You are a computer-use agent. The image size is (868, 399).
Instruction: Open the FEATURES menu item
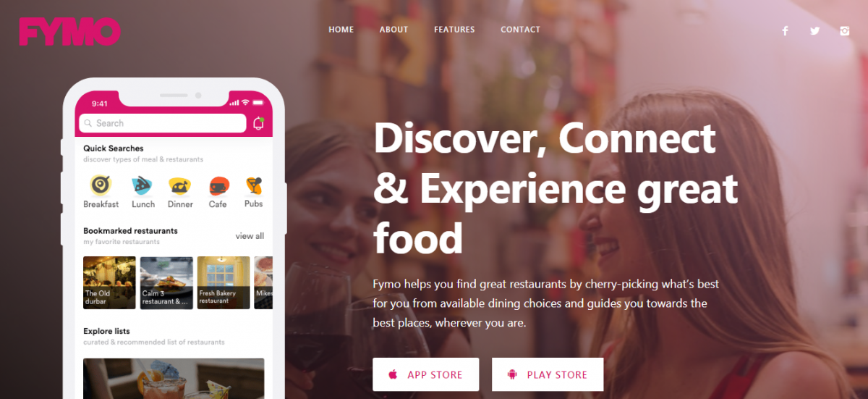coord(454,30)
